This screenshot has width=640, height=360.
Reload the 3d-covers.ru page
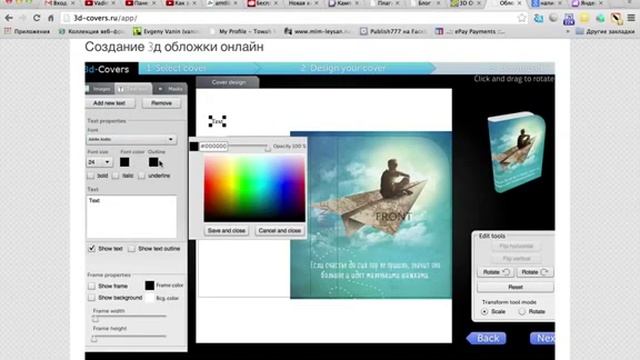36,18
